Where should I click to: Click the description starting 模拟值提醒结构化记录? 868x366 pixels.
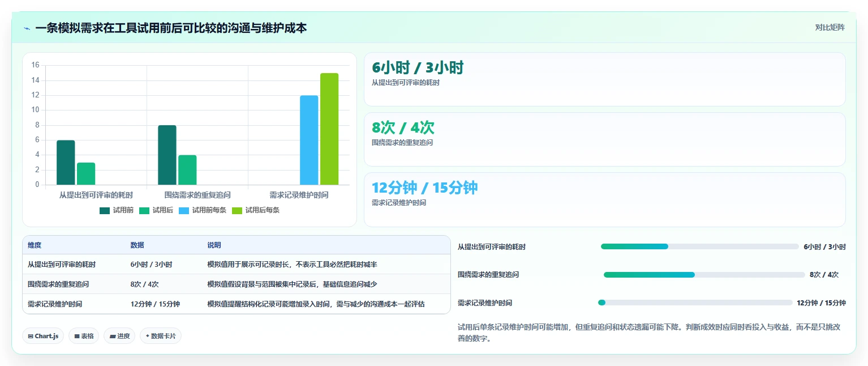pyautogui.click(x=316, y=304)
